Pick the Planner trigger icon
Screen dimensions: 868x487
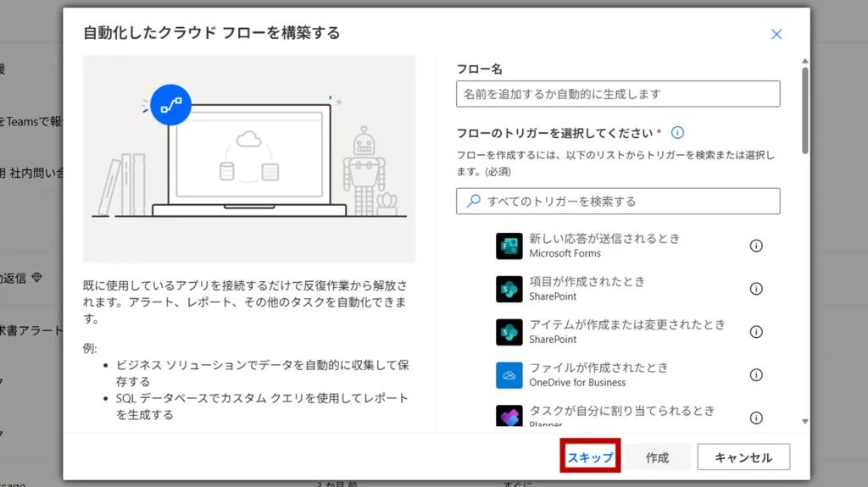pyautogui.click(x=509, y=417)
